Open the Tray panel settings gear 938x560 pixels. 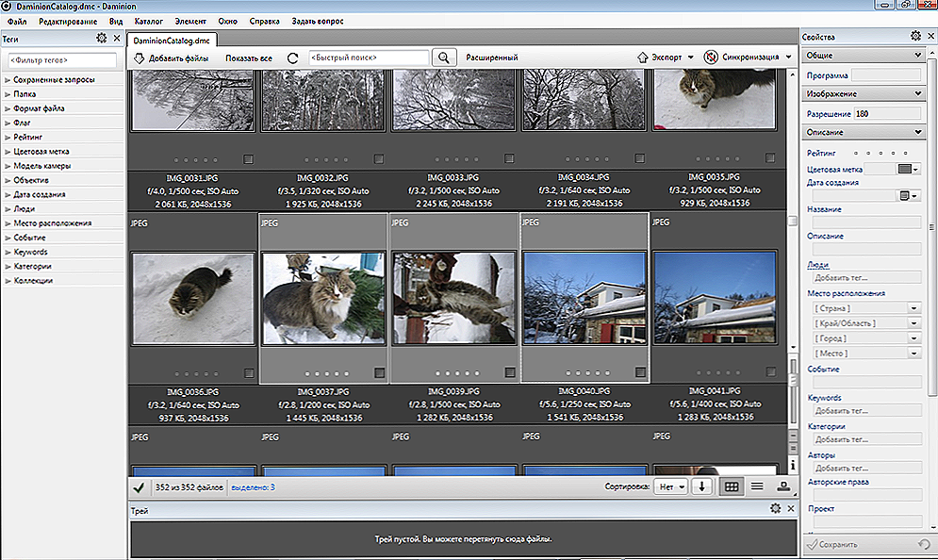[775, 509]
